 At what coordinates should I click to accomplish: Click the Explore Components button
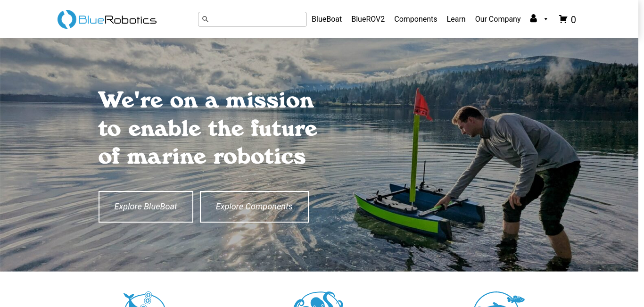tap(254, 207)
